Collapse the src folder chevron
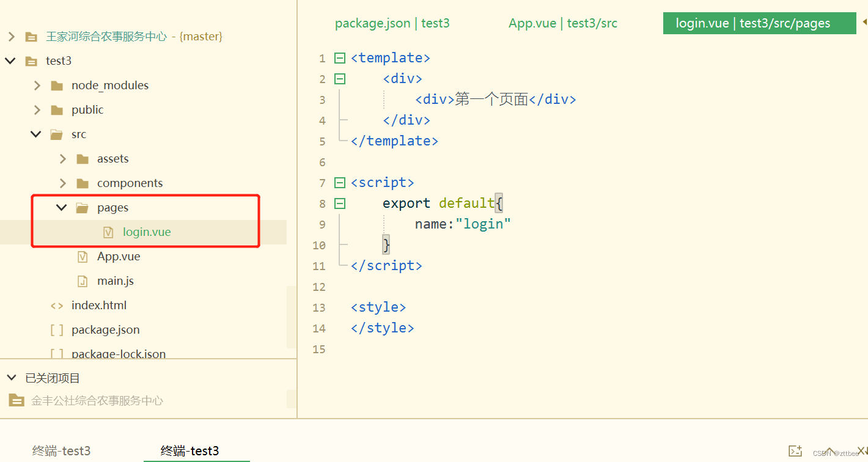The height and width of the screenshot is (462, 868). (x=36, y=134)
